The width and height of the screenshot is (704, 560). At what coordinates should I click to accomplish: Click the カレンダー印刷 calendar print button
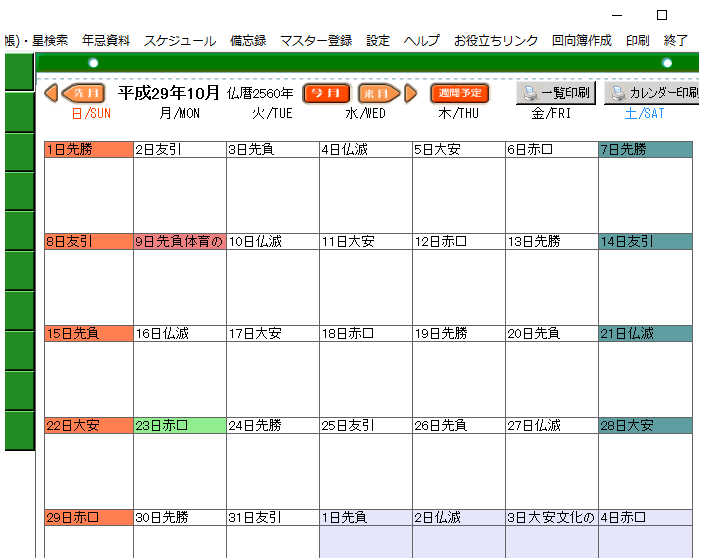click(x=653, y=93)
